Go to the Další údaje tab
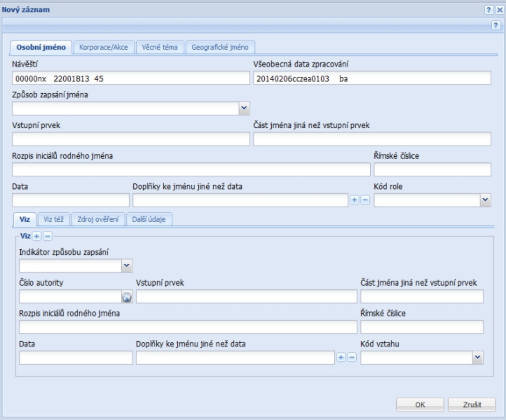 pos(149,219)
